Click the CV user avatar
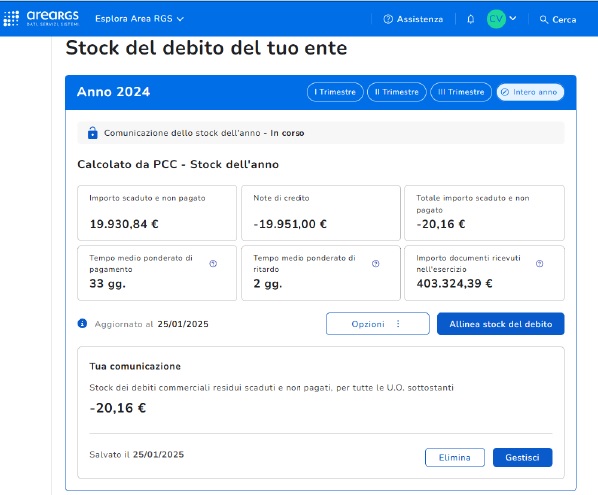This screenshot has height=495, width=598. coord(496,19)
